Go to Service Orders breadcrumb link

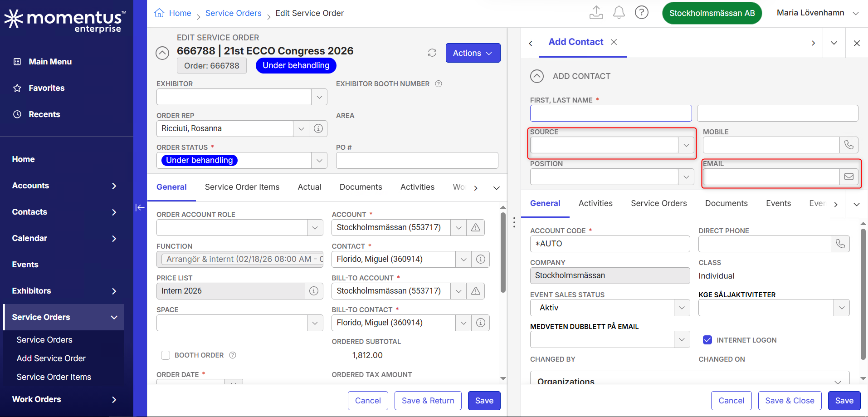tap(233, 13)
